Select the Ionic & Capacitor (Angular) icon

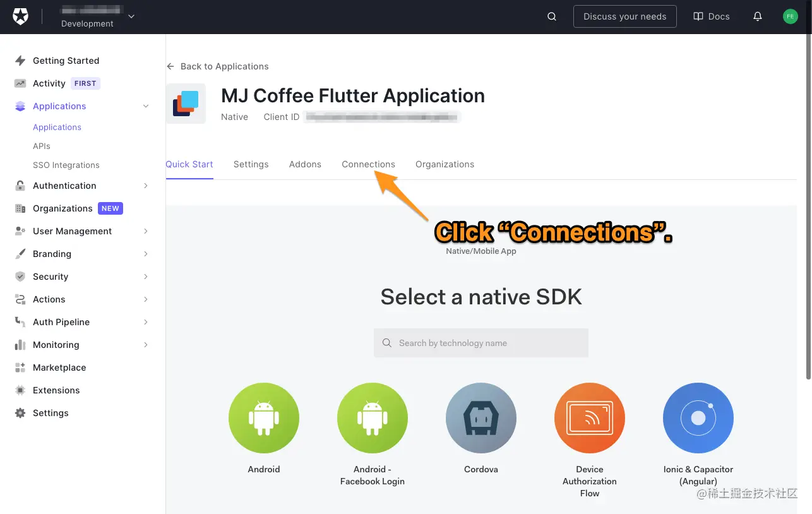coord(698,417)
